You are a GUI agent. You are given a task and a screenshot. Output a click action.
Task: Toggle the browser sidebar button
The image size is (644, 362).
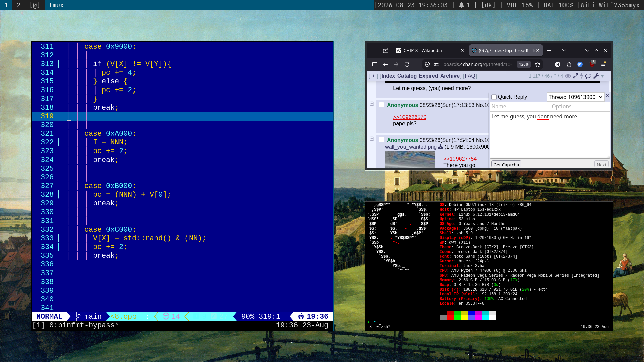(x=375, y=64)
